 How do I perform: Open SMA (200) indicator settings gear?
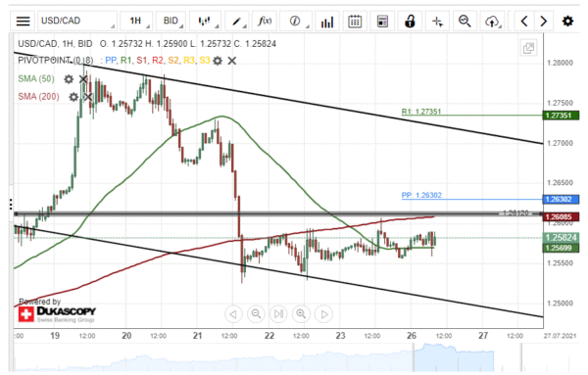73,97
